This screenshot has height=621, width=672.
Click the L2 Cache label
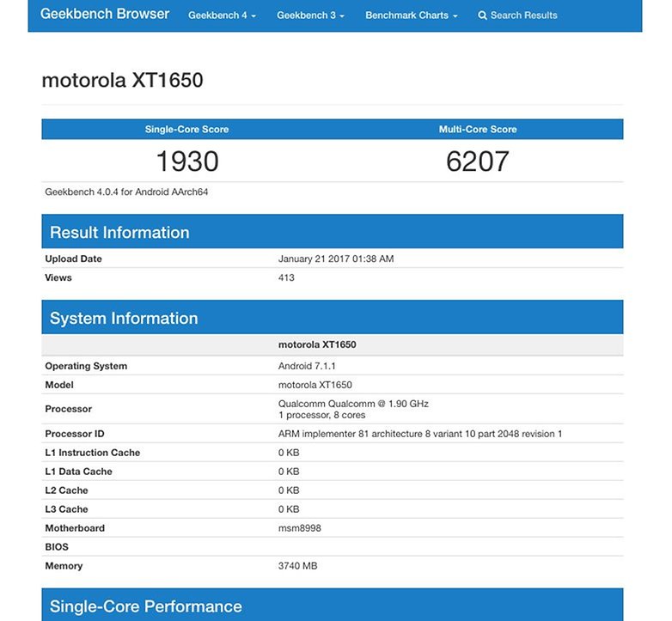tap(66, 490)
